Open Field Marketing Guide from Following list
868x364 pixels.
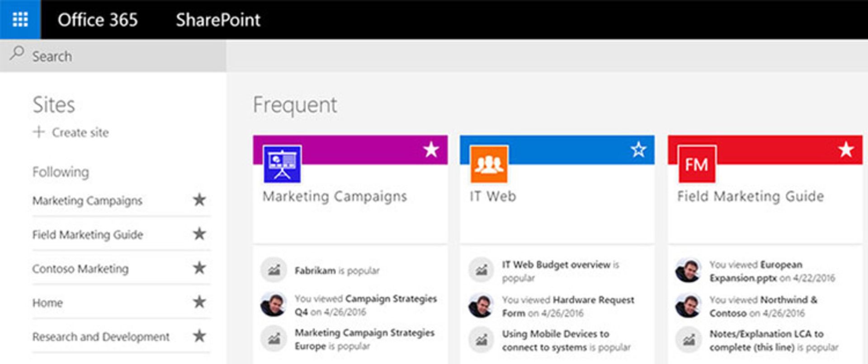[x=88, y=235]
